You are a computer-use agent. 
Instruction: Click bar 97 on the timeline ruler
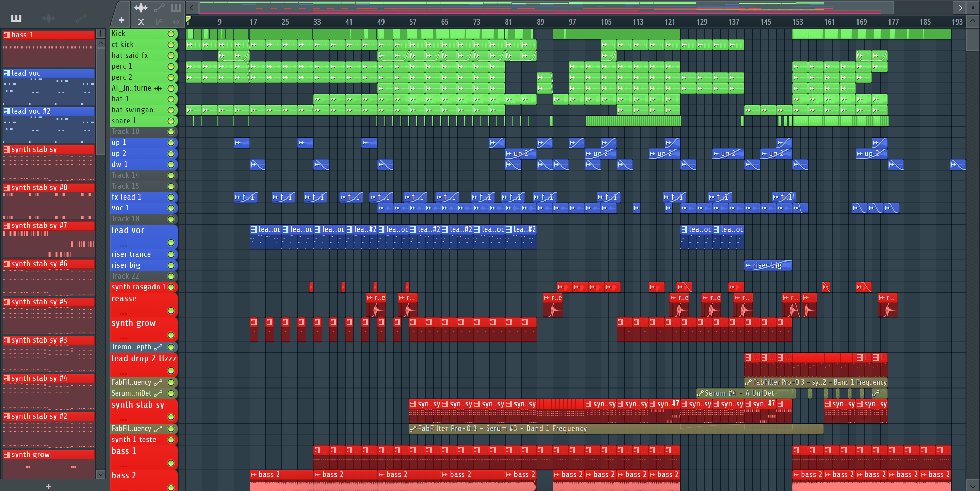point(572,22)
